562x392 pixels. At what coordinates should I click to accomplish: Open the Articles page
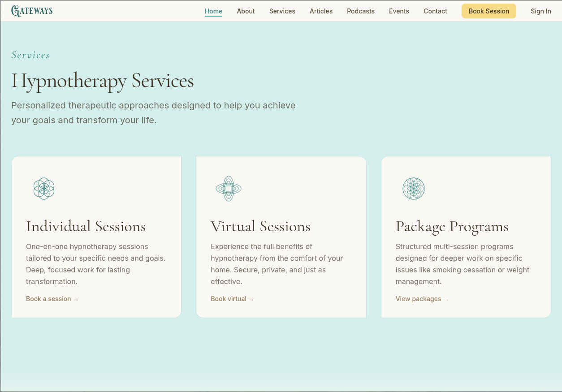tap(321, 11)
